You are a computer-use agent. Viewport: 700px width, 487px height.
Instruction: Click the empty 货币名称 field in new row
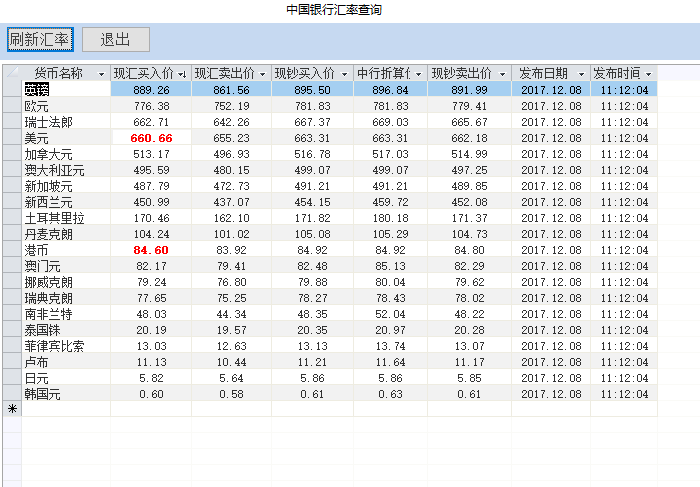(x=66, y=408)
